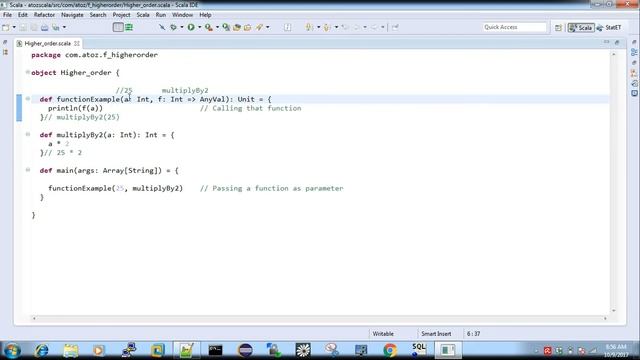Open Internet Explorer from taskbar
This screenshot has width=640, height=360.
41,350
